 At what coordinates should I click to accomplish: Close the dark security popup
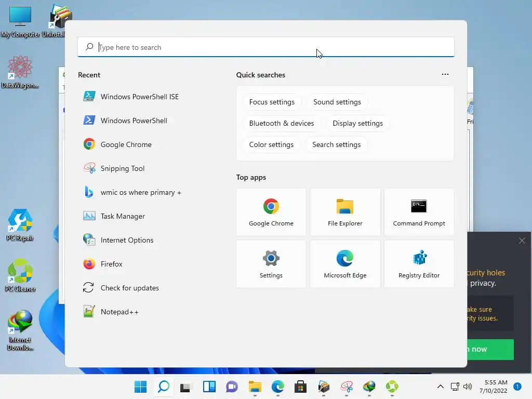[522, 241]
